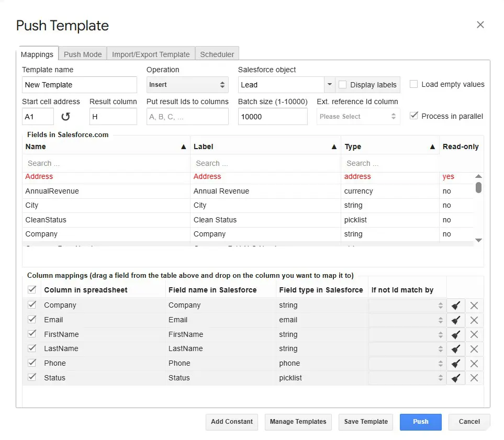Click the Batch size input field

[272, 117]
